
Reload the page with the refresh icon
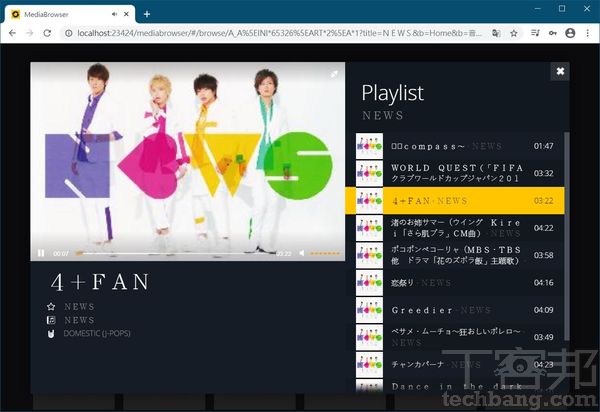click(x=47, y=33)
